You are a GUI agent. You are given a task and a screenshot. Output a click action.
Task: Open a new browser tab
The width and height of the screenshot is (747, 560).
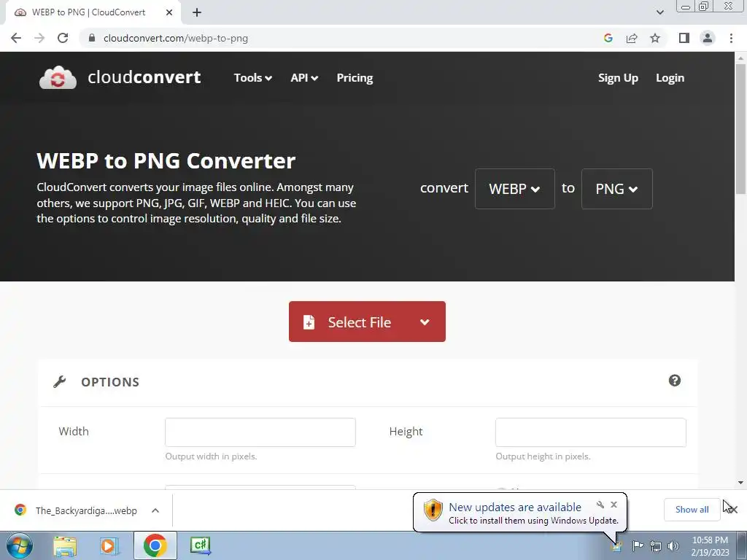197,12
